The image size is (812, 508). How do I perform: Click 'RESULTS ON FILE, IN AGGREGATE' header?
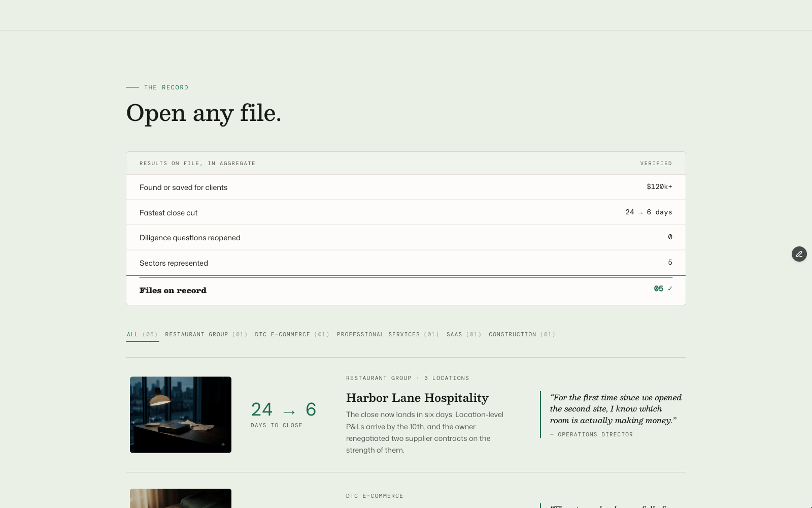[x=197, y=163]
